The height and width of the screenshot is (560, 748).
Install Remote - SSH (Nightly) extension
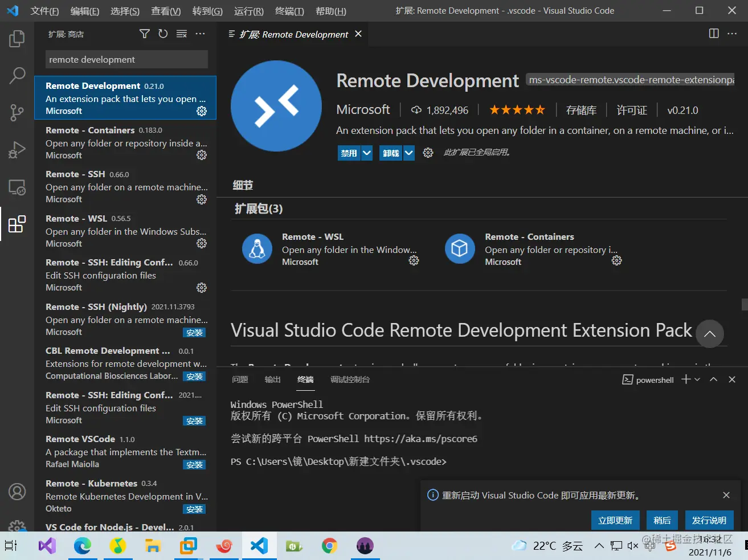pyautogui.click(x=194, y=332)
